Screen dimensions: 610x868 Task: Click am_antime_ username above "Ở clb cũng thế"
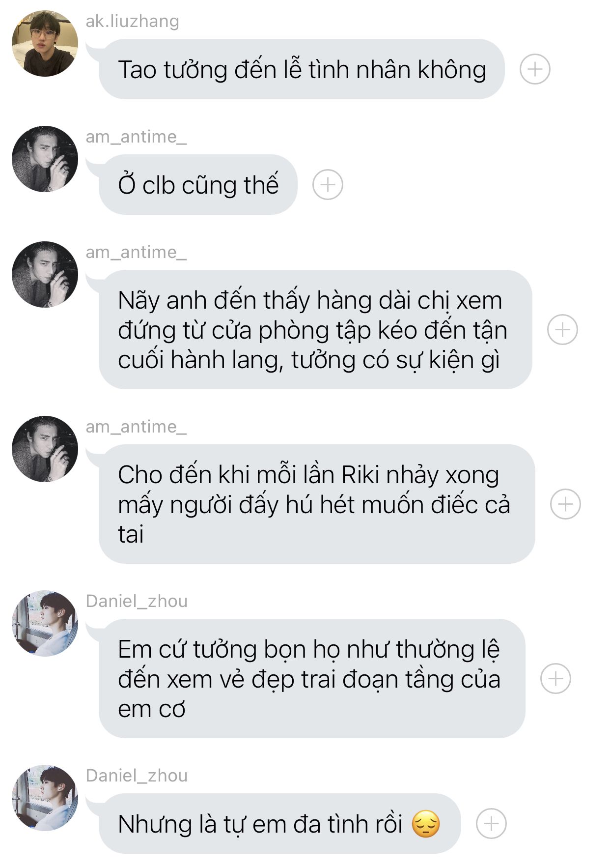pos(136,137)
